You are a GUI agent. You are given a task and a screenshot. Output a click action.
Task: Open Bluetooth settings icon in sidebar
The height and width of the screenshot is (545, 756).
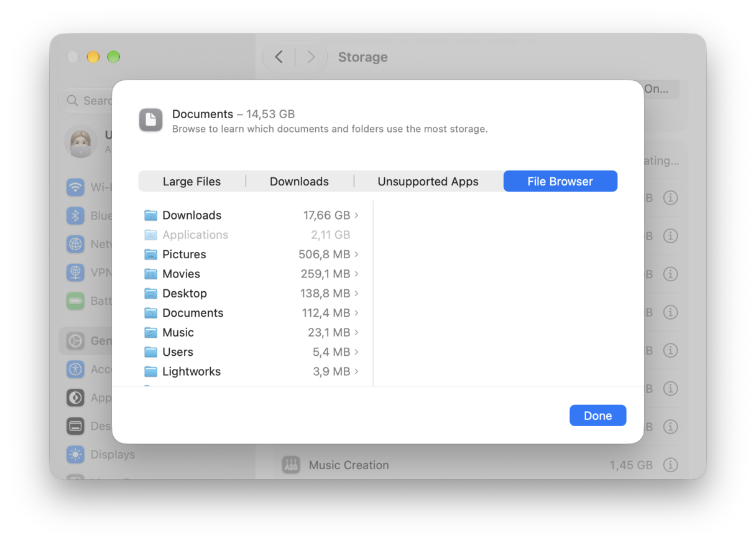(x=75, y=215)
